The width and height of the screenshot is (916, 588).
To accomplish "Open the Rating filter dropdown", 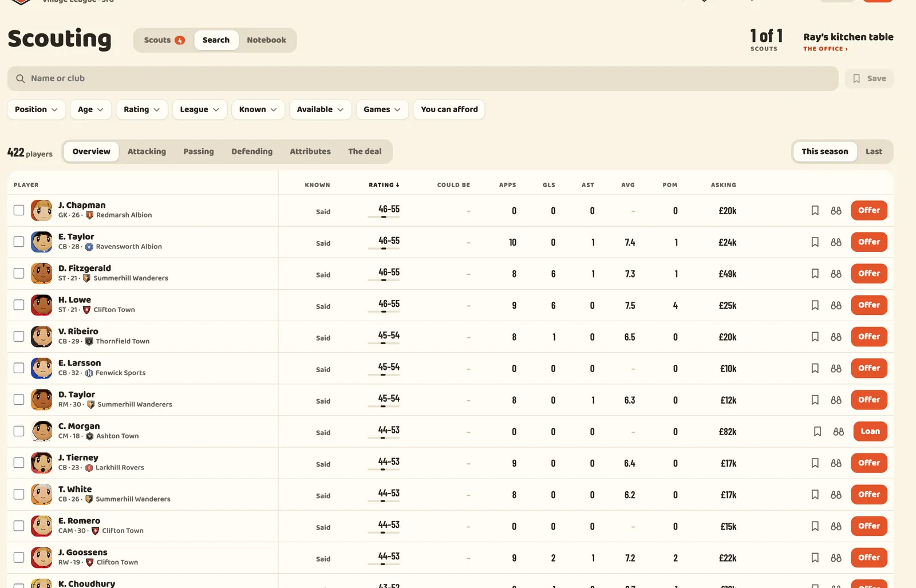I will (x=141, y=109).
